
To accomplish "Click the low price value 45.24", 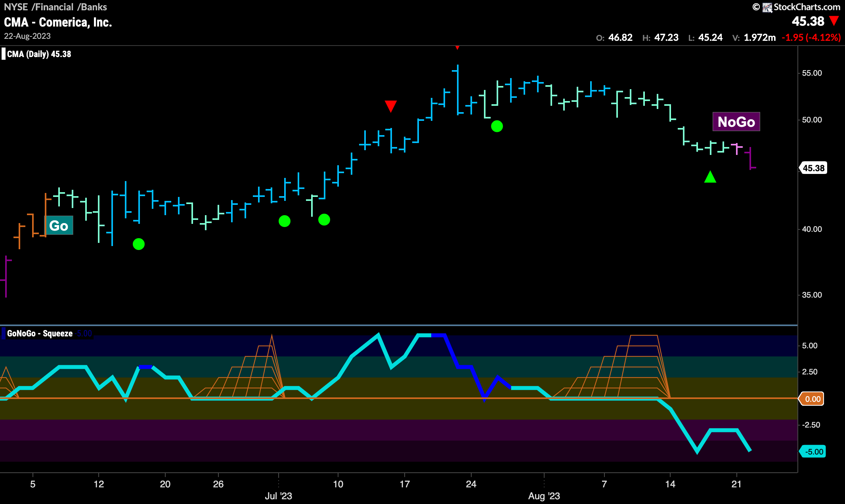I will tap(710, 38).
